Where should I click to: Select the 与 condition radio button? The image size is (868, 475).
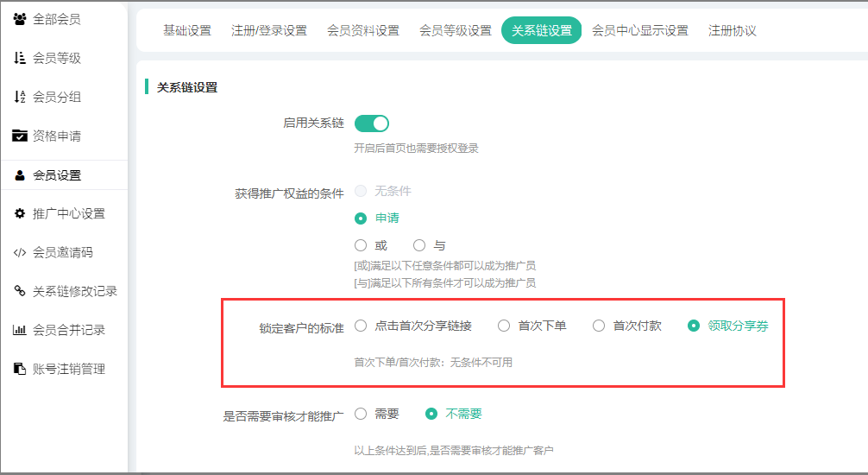pyautogui.click(x=419, y=245)
